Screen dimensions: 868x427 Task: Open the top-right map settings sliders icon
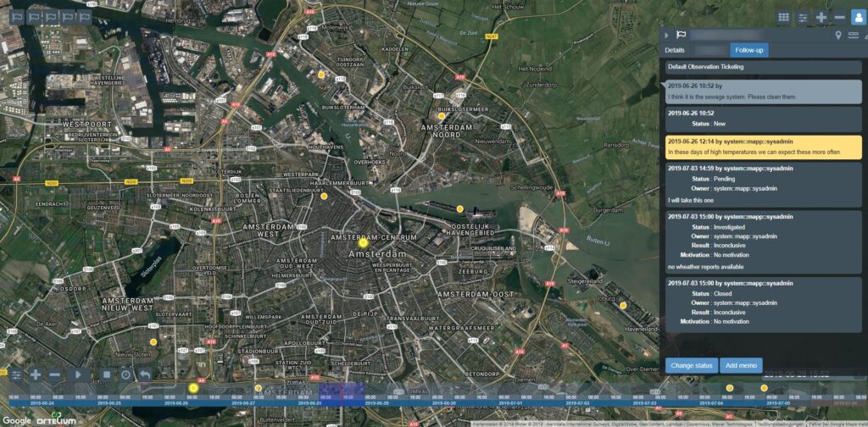803,17
